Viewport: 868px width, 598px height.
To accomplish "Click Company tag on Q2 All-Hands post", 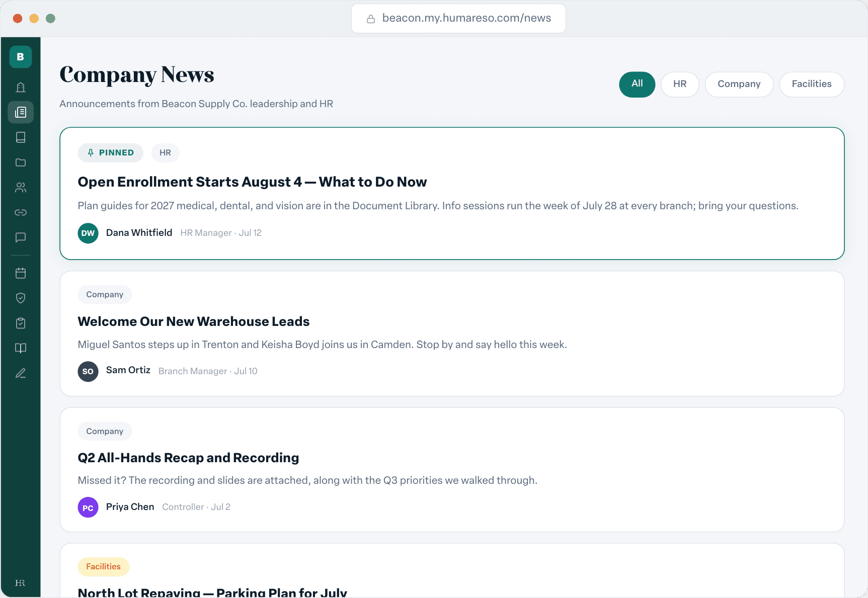I will (105, 432).
